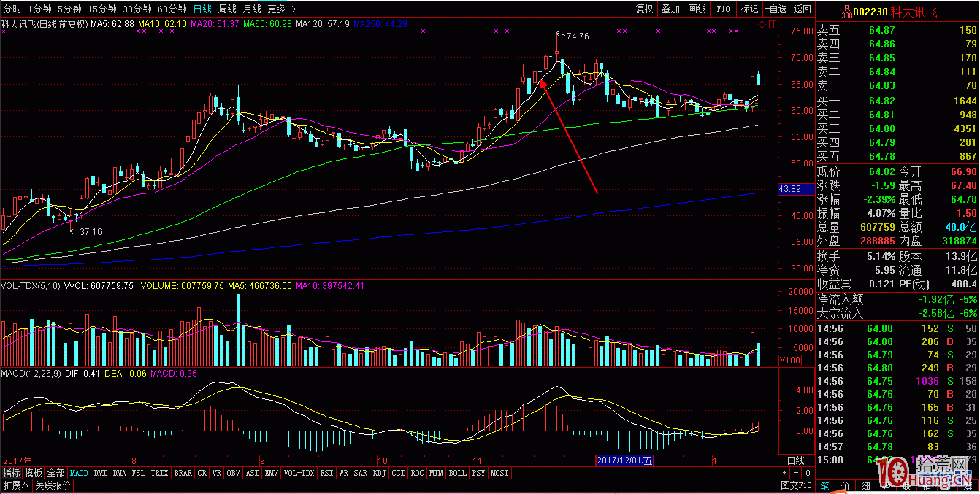
Task: Click the 叠加 overlay button
Action: (670, 9)
